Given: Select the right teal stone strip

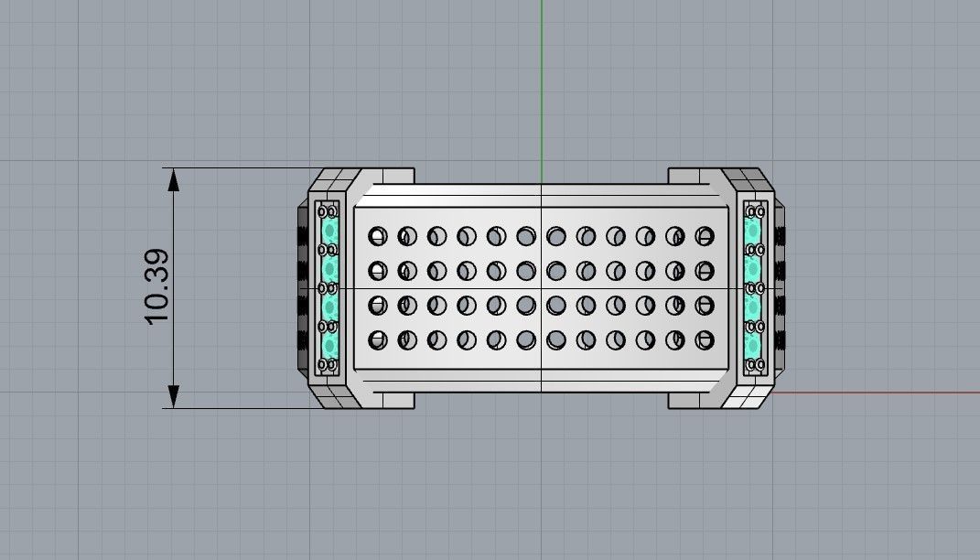Looking at the screenshot, I should 753,287.
